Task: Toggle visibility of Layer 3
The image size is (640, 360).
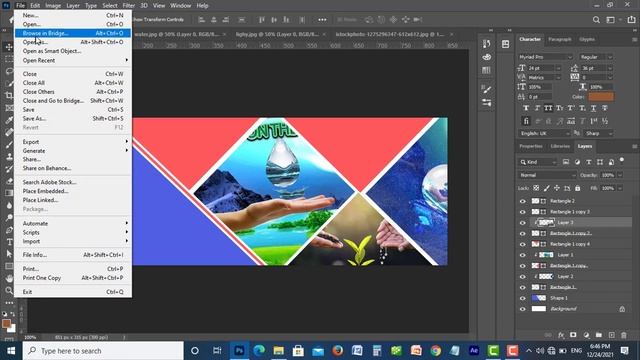Action: (522, 223)
